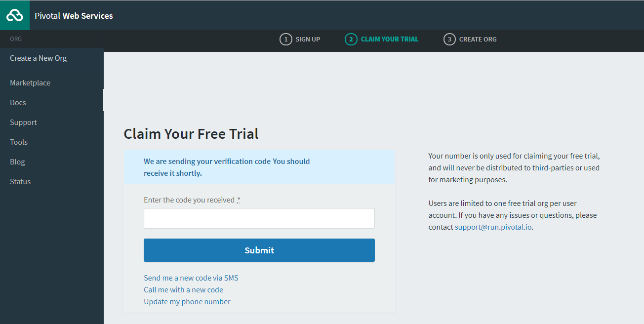644x324 pixels.
Task: Click the support@run.pivotal.io email link
Action: [x=493, y=227]
